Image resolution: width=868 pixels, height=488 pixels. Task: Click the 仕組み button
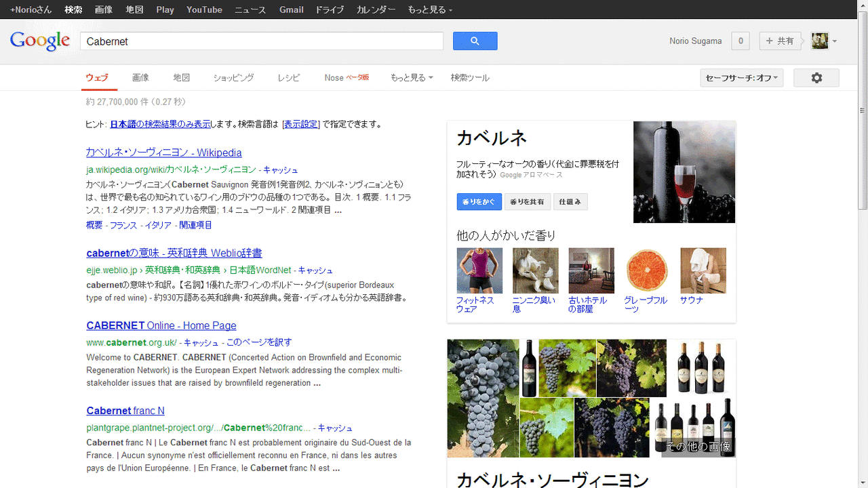(570, 202)
